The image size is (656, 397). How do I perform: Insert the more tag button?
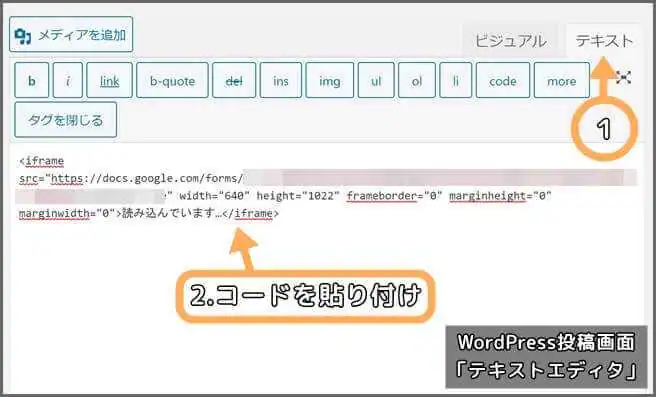click(562, 80)
